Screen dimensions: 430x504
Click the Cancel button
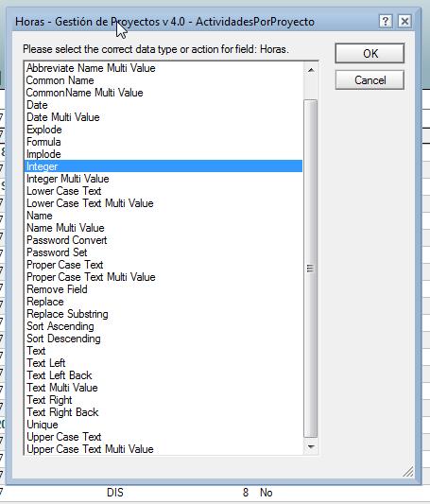click(x=370, y=80)
